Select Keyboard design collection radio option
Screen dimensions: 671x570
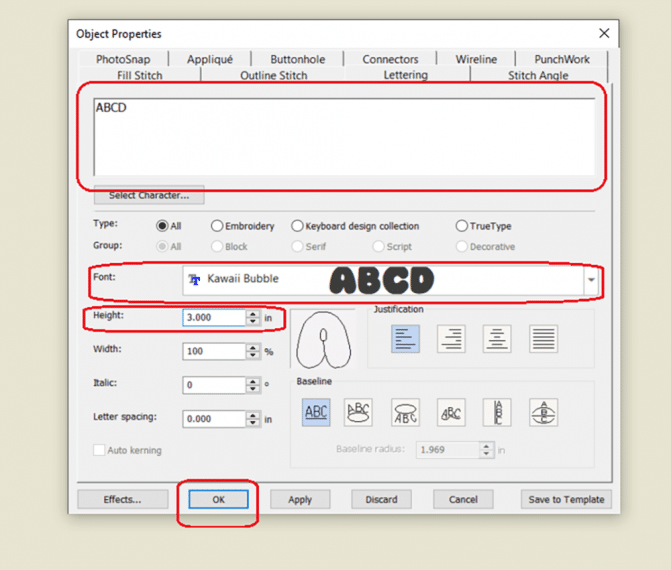click(298, 226)
